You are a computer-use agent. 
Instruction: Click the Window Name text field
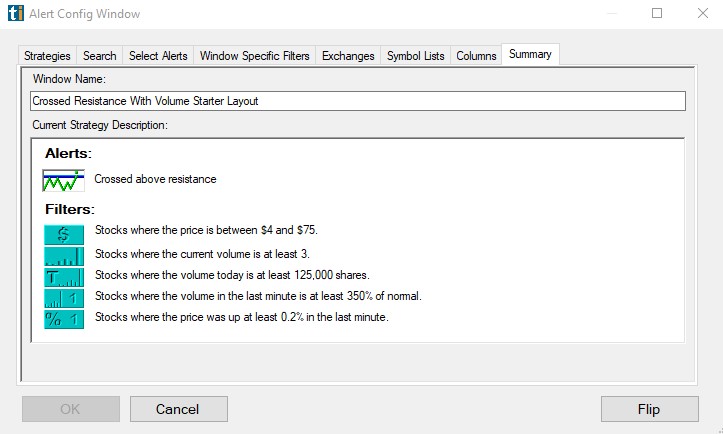coord(358,101)
